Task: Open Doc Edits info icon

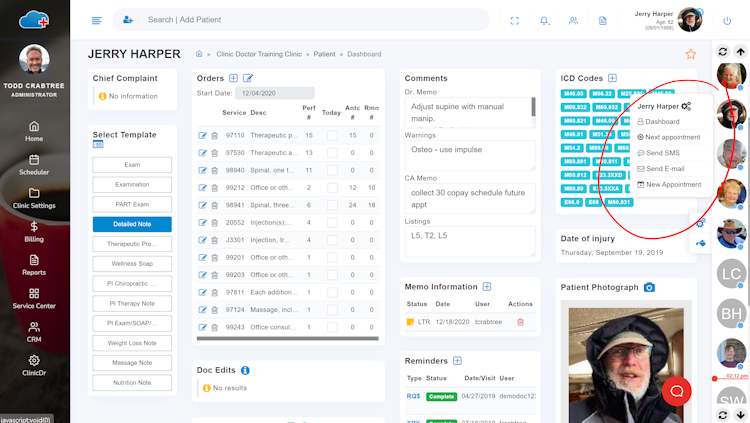Action: (245, 370)
